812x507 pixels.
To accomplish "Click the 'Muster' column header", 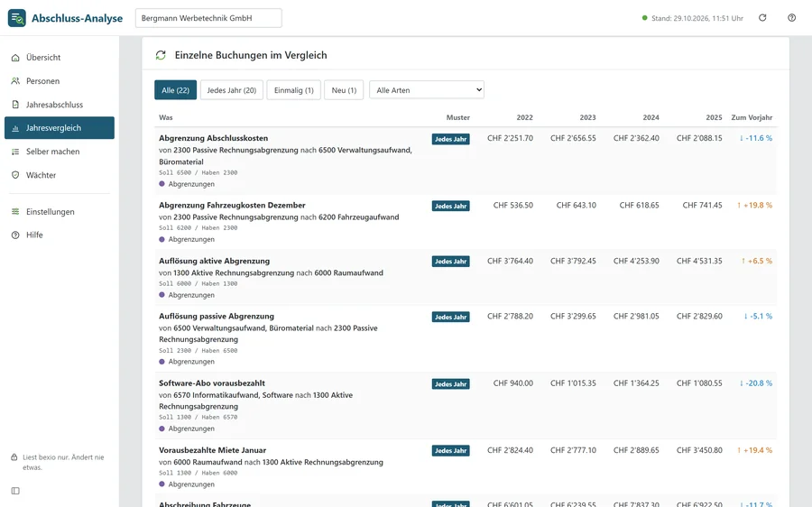I will 457,117.
